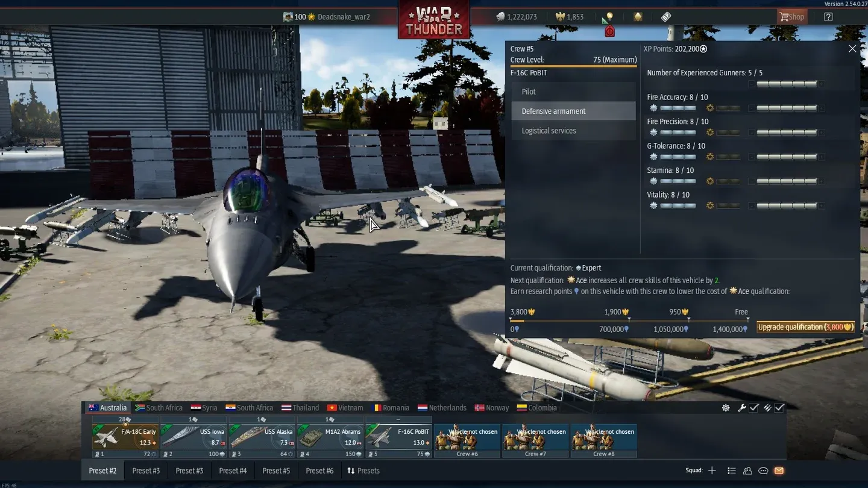Viewport: 868px width, 488px height.
Task: Select the Logistical services category
Action: 573,131
